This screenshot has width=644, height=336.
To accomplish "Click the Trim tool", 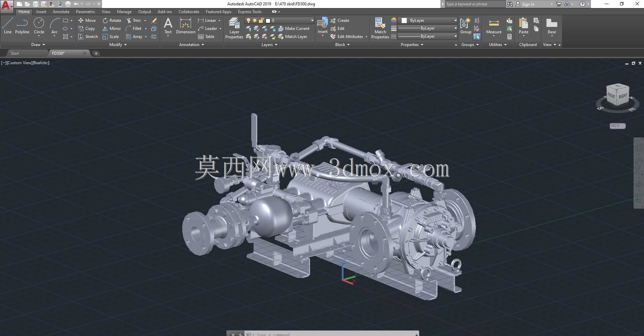I will pyautogui.click(x=134, y=20).
